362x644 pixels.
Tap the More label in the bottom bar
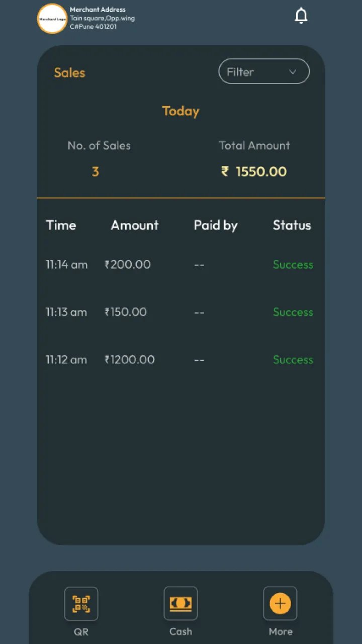coord(280,631)
